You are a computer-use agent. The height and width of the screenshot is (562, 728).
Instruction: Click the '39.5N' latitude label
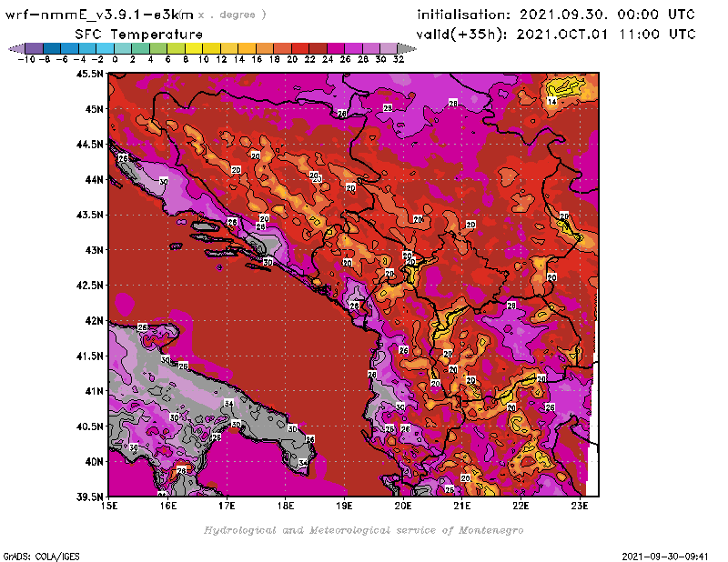89,497
